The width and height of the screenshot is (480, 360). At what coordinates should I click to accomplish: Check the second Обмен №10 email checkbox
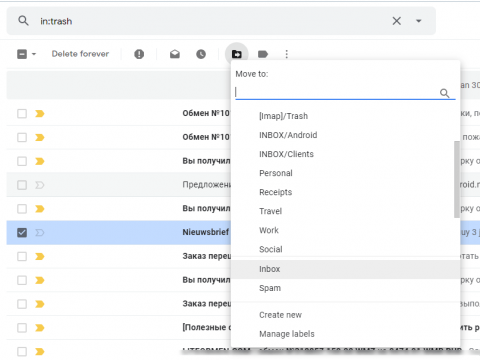coord(22,137)
